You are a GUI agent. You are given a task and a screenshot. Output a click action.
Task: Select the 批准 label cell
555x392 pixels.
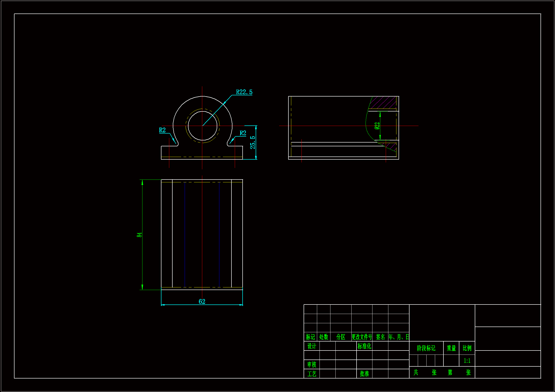click(364, 374)
